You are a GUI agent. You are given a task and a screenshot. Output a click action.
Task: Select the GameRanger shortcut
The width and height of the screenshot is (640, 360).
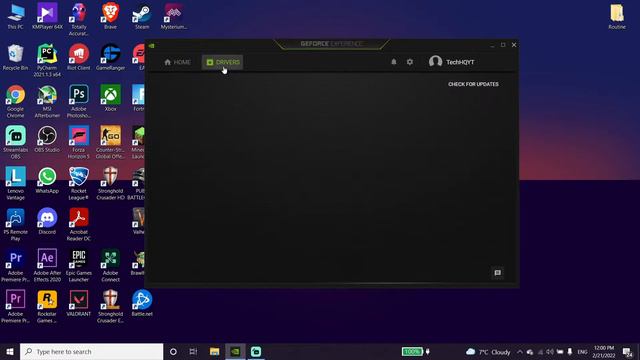point(110,58)
